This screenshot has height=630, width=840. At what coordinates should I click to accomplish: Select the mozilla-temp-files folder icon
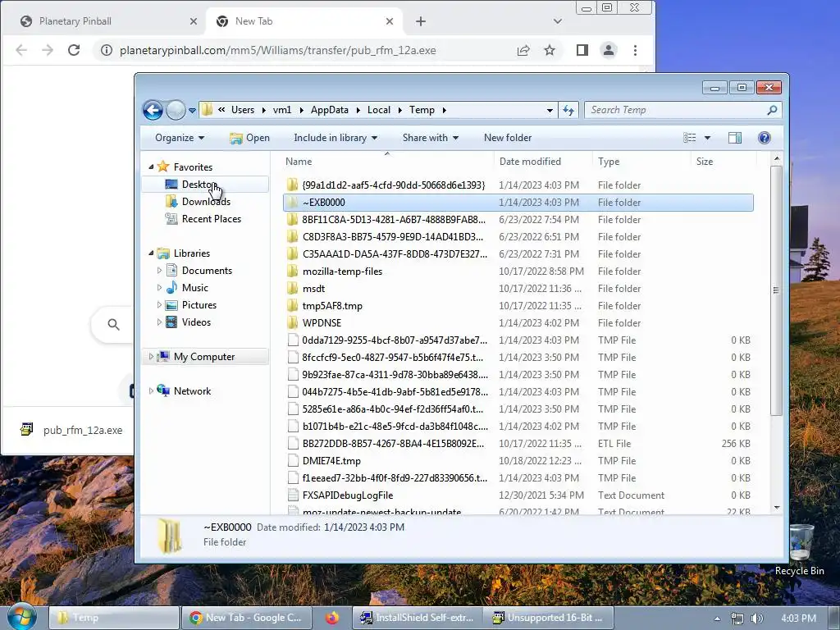pos(292,271)
